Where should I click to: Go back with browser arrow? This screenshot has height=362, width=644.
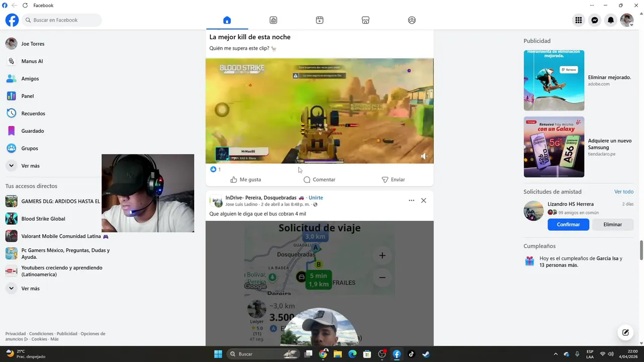tap(14, 6)
